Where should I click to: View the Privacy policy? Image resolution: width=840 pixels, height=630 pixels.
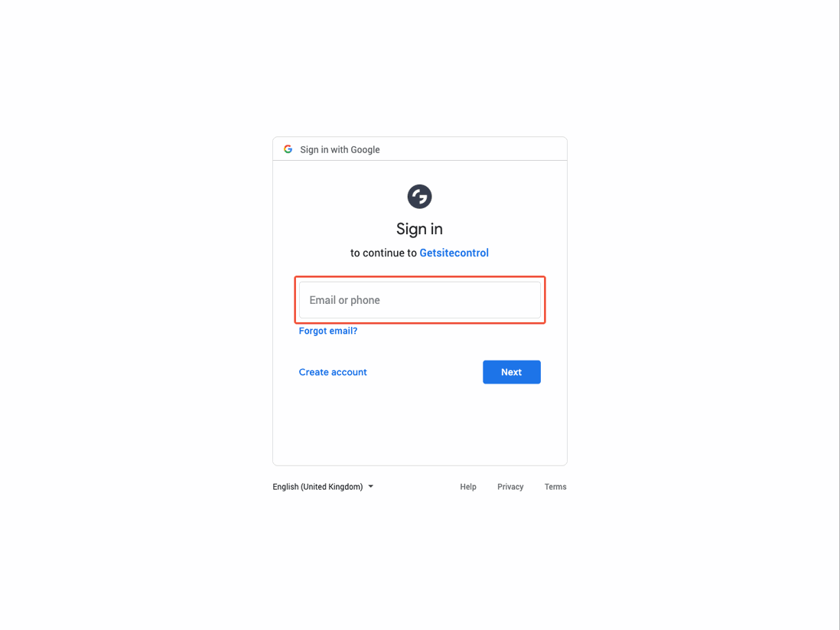(510, 486)
